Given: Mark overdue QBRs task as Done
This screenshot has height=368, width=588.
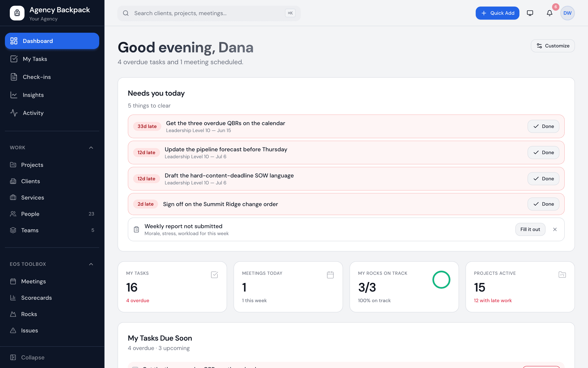Looking at the screenshot, I should point(543,126).
